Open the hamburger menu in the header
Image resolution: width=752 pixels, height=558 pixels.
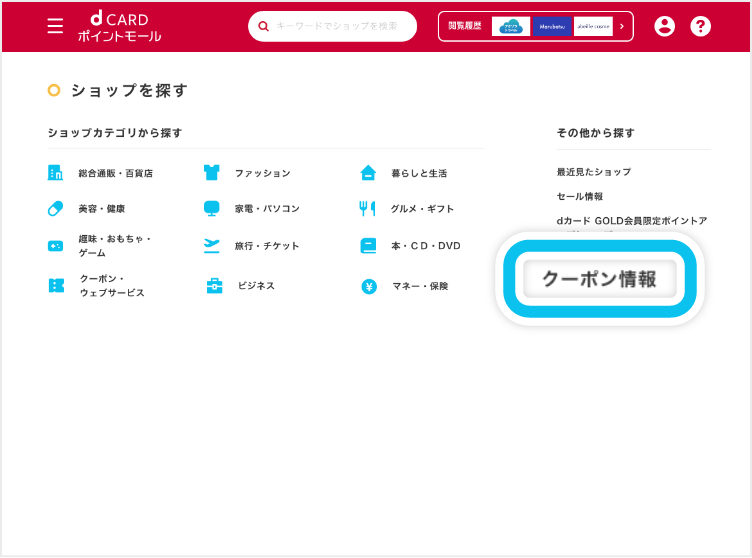(x=55, y=26)
